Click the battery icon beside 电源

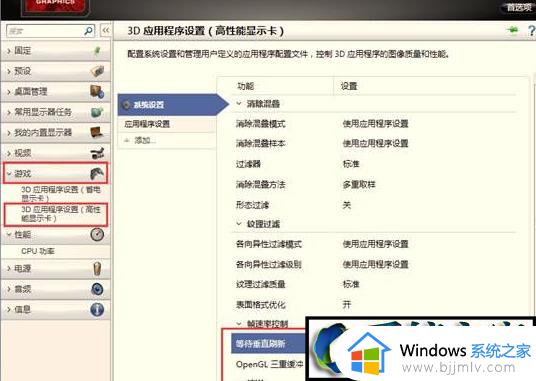[x=97, y=269]
